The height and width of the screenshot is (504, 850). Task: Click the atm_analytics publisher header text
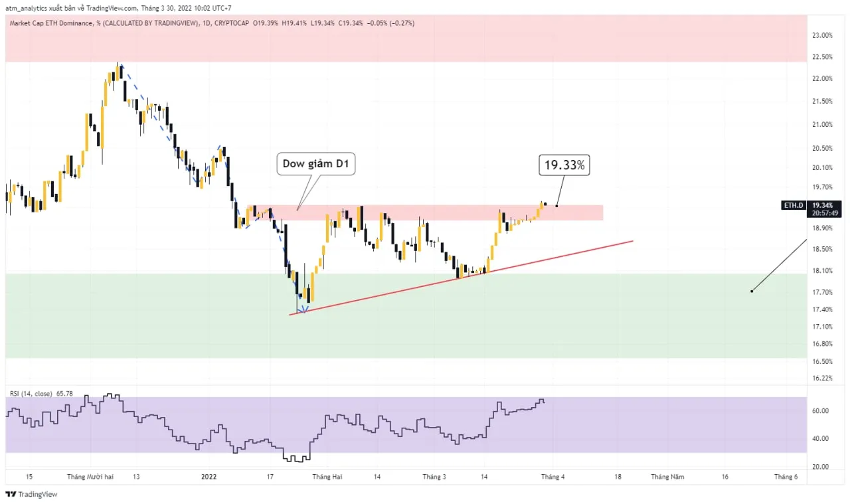pos(118,8)
